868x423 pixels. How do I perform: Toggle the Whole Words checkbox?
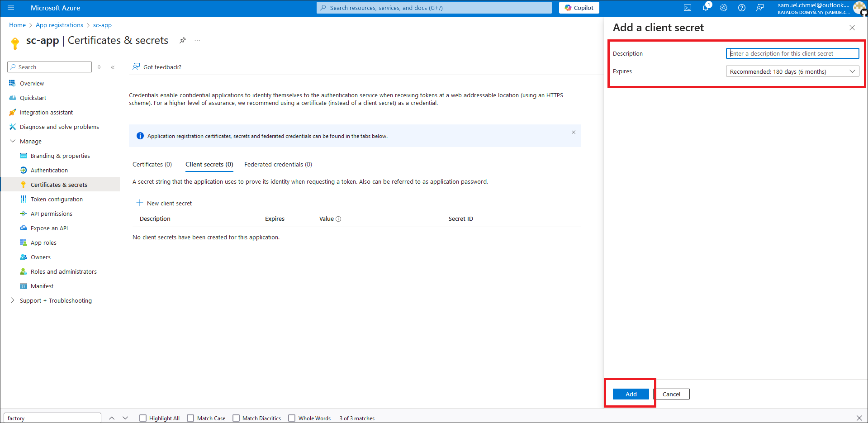[292, 418]
